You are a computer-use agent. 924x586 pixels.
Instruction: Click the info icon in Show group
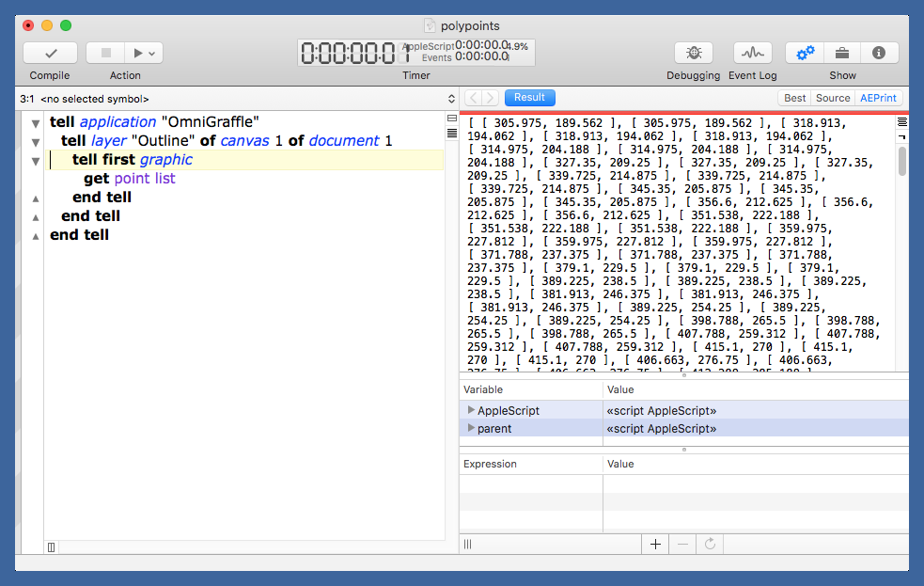coord(879,53)
